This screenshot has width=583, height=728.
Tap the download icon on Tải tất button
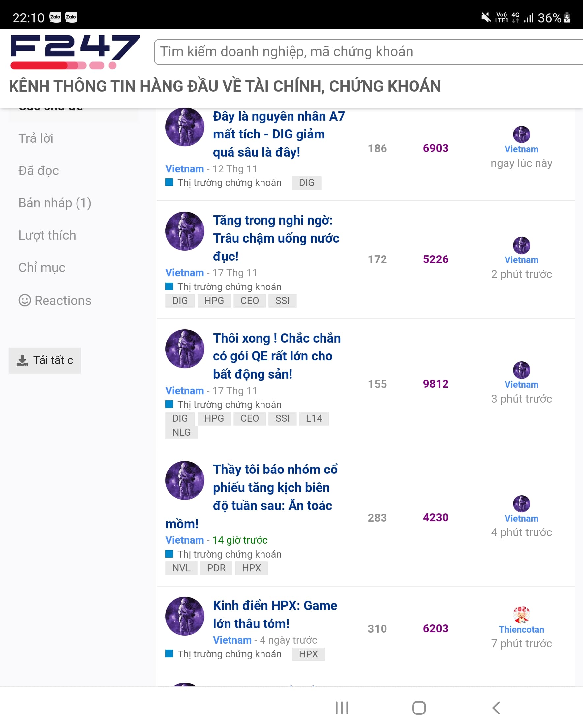[22, 360]
